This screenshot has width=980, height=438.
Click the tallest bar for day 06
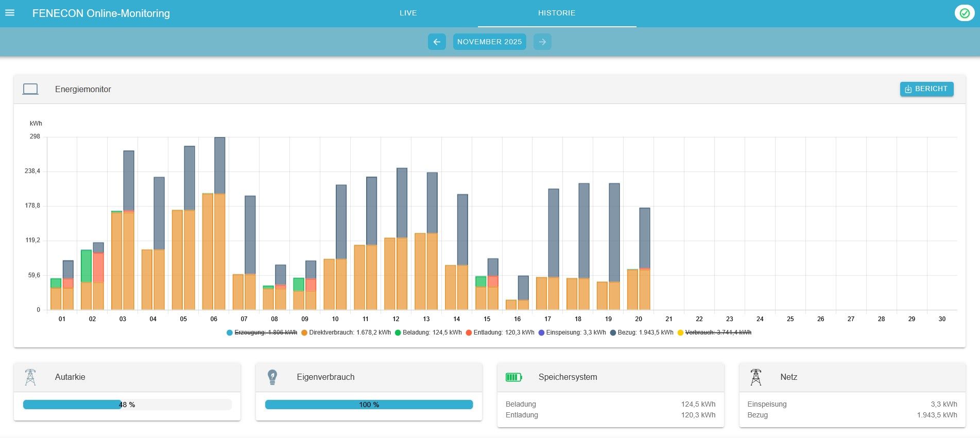[220, 165]
